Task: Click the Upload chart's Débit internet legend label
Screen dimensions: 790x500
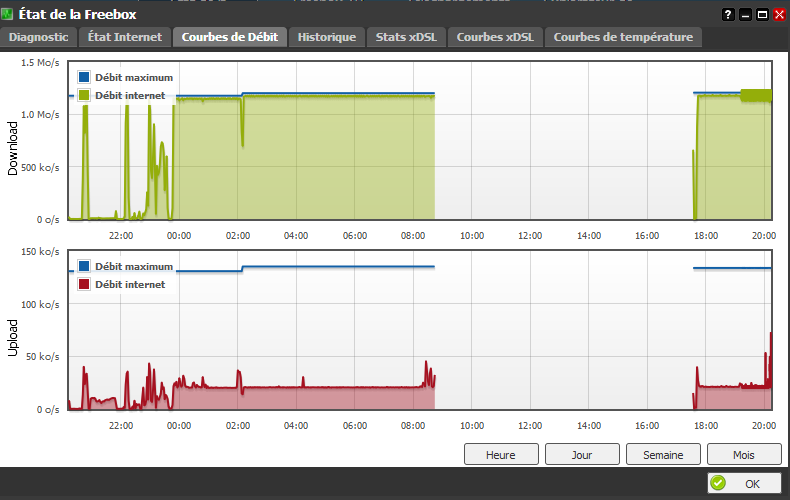Action: pyautogui.click(x=130, y=284)
